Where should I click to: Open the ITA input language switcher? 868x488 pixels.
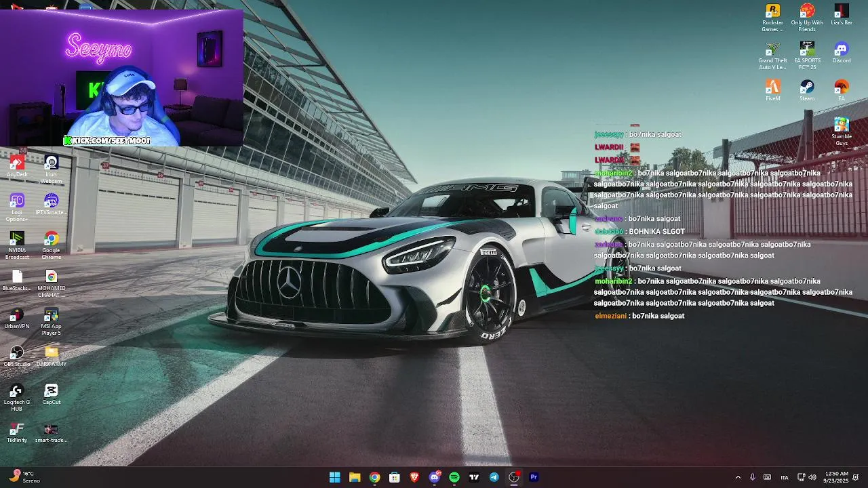click(x=785, y=477)
